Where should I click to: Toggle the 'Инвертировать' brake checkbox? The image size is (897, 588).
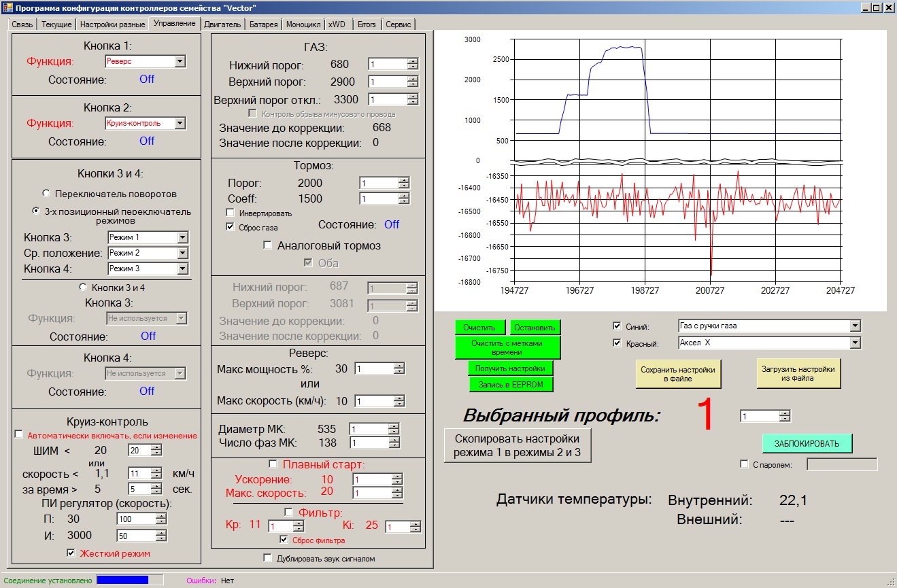pos(231,213)
